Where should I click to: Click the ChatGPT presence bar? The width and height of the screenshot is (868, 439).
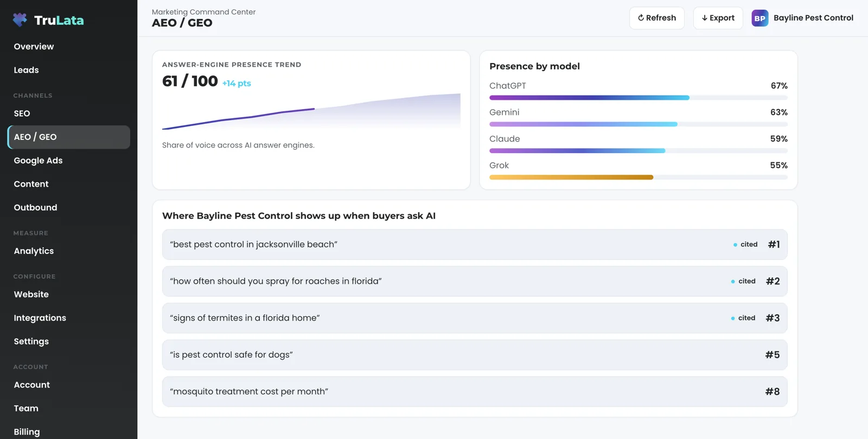click(638, 98)
